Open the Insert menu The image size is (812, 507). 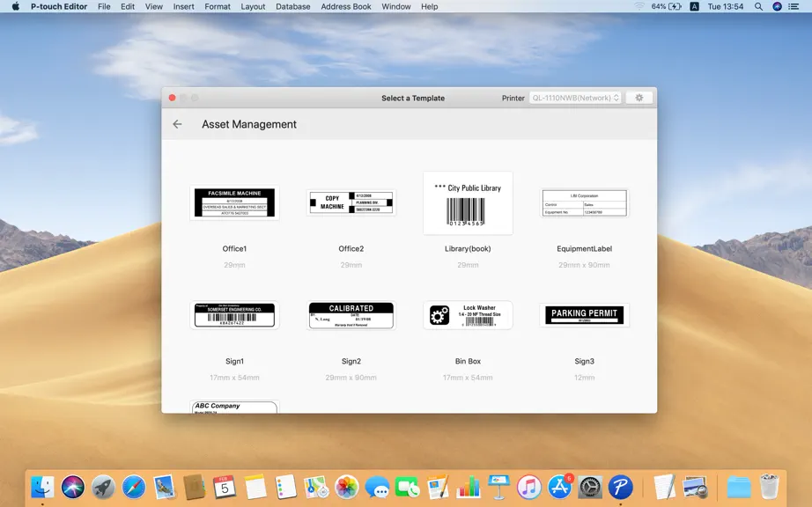184,7
